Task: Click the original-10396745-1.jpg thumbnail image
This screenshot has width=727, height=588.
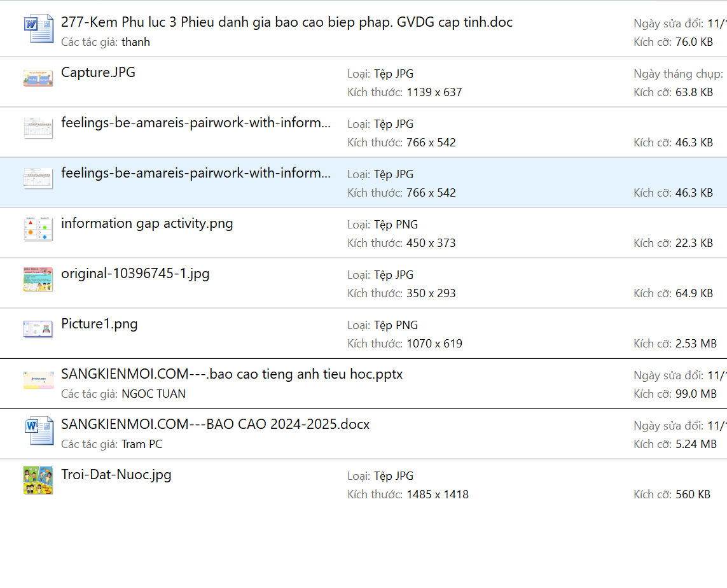Action: pyautogui.click(x=38, y=279)
